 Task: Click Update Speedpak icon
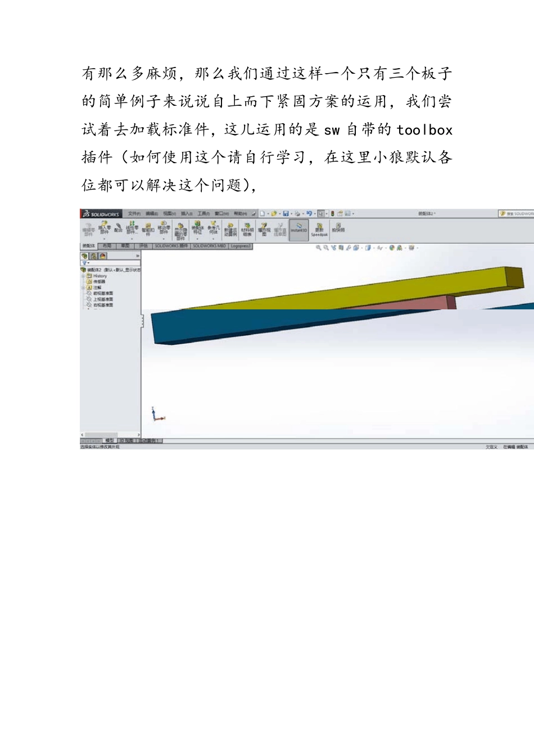pos(319,229)
